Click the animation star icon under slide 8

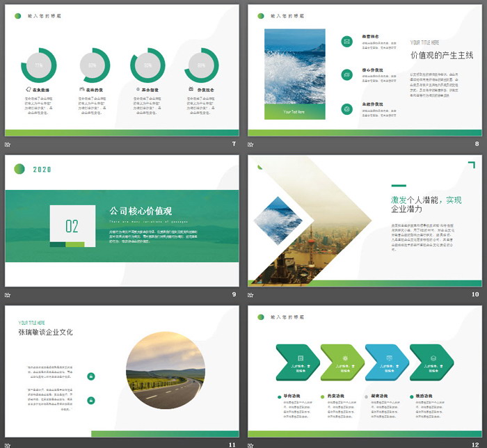251,144
